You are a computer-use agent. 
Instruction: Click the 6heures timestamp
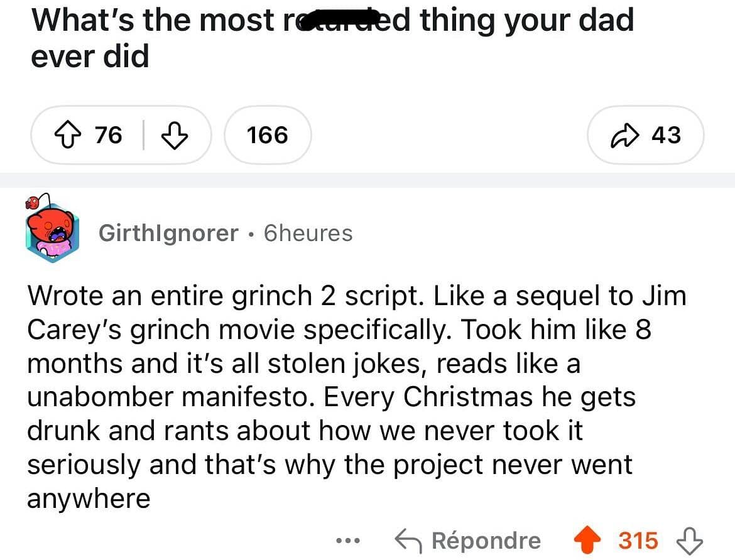pos(308,234)
